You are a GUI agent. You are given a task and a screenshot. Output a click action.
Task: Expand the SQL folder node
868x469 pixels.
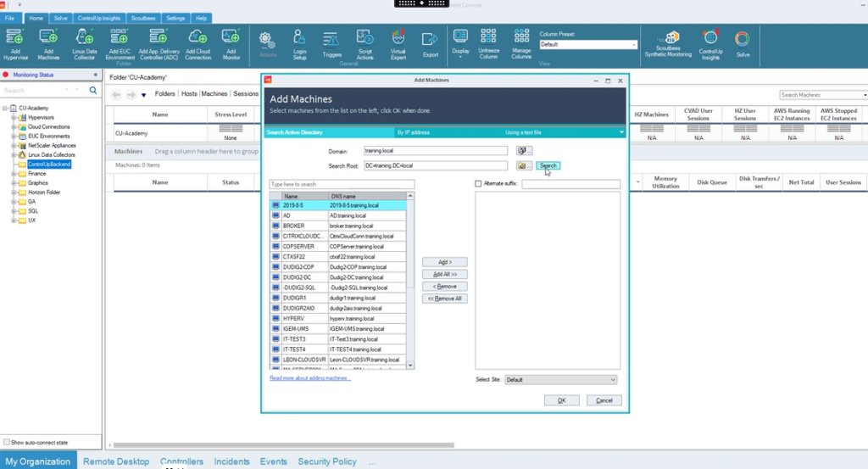[x=14, y=211]
